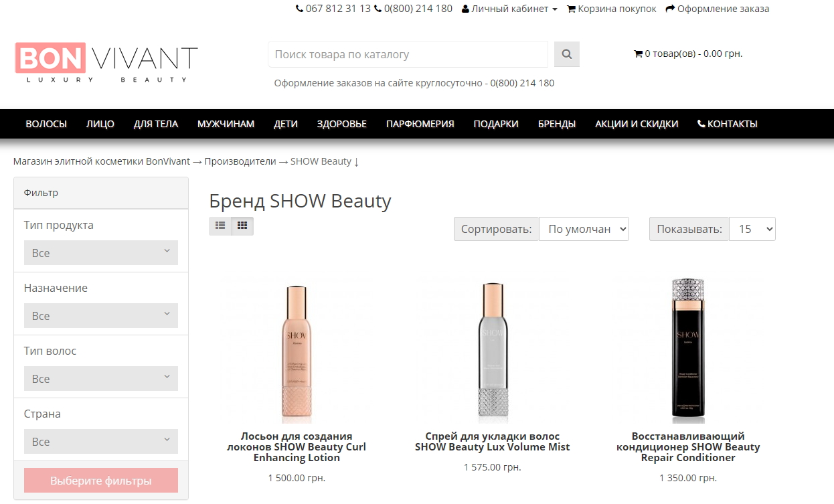
Task: Open Восстанавливающий кондиционер product title
Action: click(x=688, y=447)
